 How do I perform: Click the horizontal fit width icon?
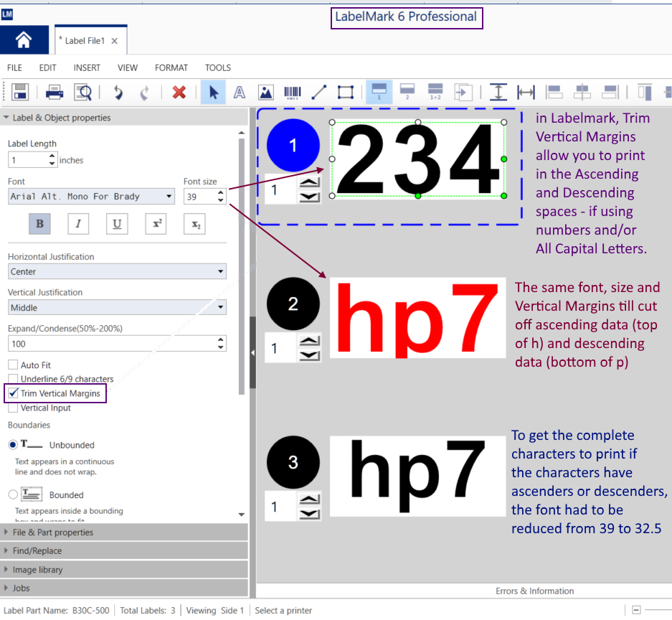point(526,92)
